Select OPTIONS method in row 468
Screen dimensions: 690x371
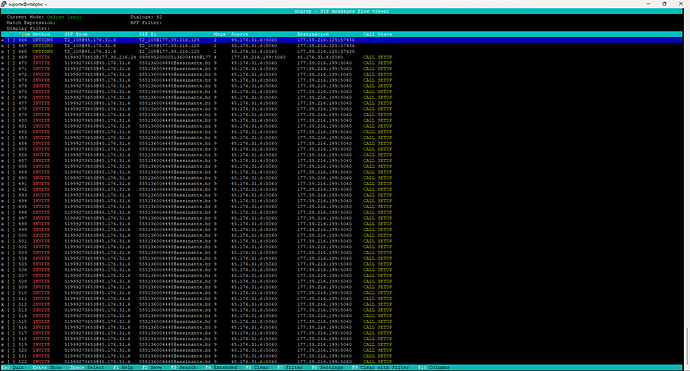point(43,51)
